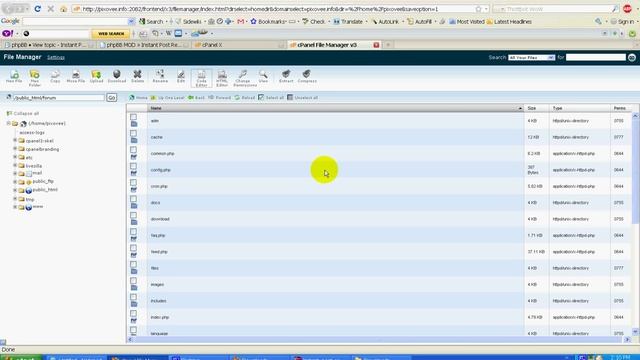The width and height of the screenshot is (640, 360).
Task: Click the Yahoo toolbar logo
Action: point(7,33)
